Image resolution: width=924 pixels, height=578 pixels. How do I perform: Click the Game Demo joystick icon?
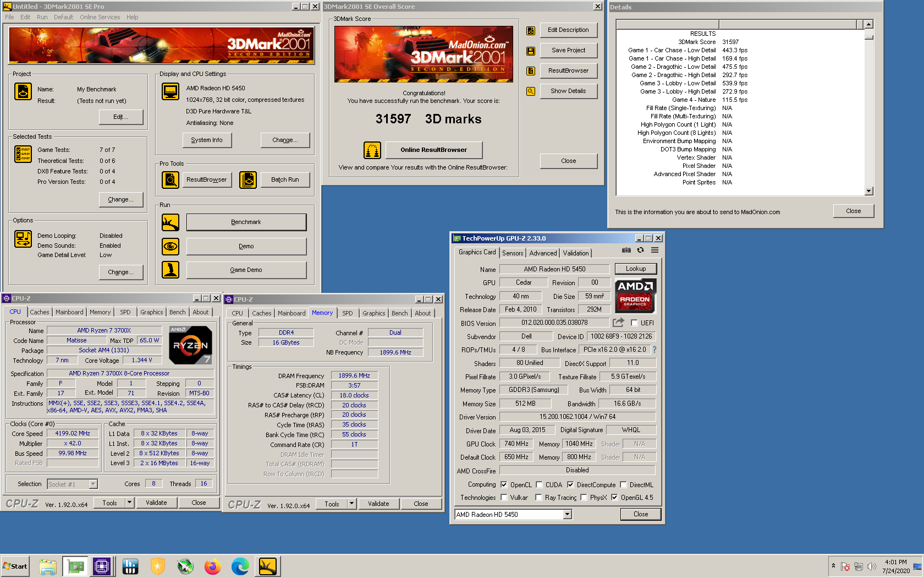pos(170,270)
